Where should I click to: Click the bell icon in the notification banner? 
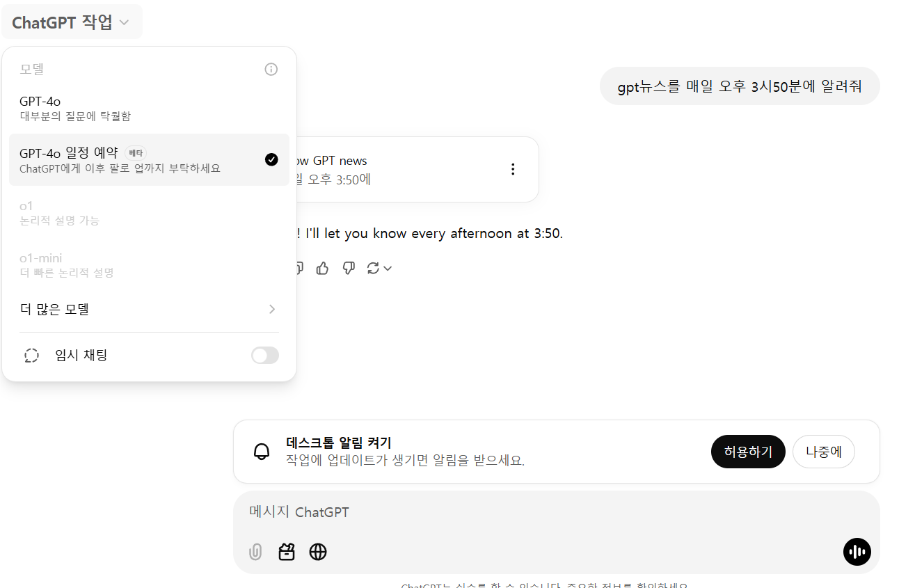click(x=261, y=451)
